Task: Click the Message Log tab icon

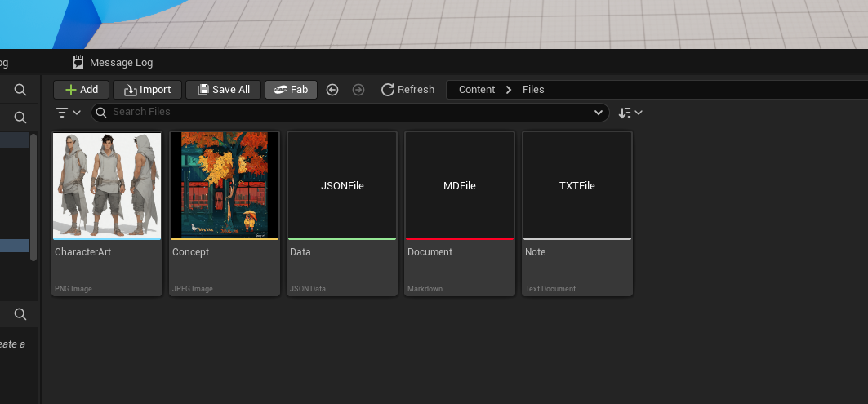Action: click(x=78, y=63)
